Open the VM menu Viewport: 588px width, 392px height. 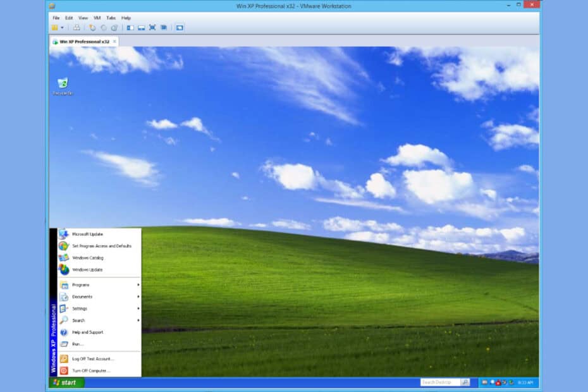pyautogui.click(x=96, y=18)
